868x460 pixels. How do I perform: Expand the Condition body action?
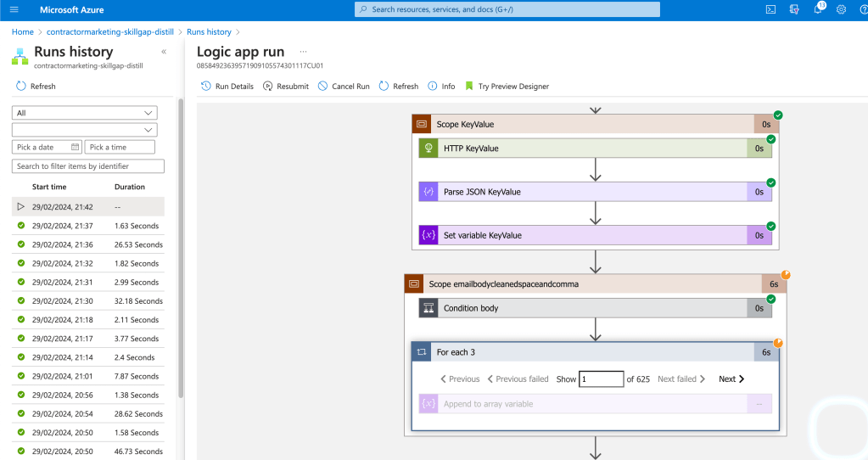(x=595, y=308)
